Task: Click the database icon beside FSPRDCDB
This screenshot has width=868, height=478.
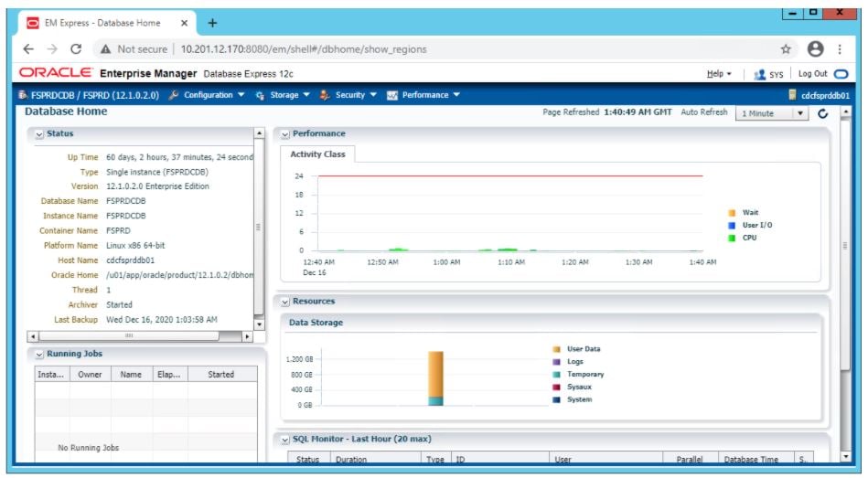Action: (23, 95)
